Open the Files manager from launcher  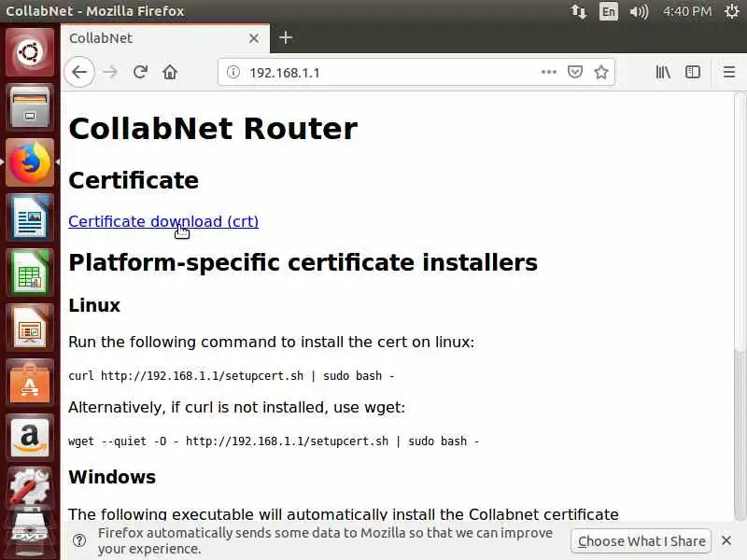click(30, 107)
